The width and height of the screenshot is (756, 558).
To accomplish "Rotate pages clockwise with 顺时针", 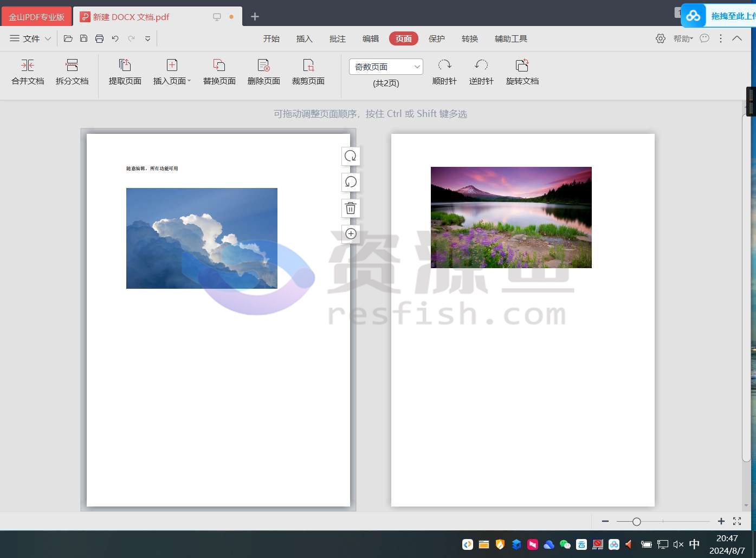I will pos(444,72).
